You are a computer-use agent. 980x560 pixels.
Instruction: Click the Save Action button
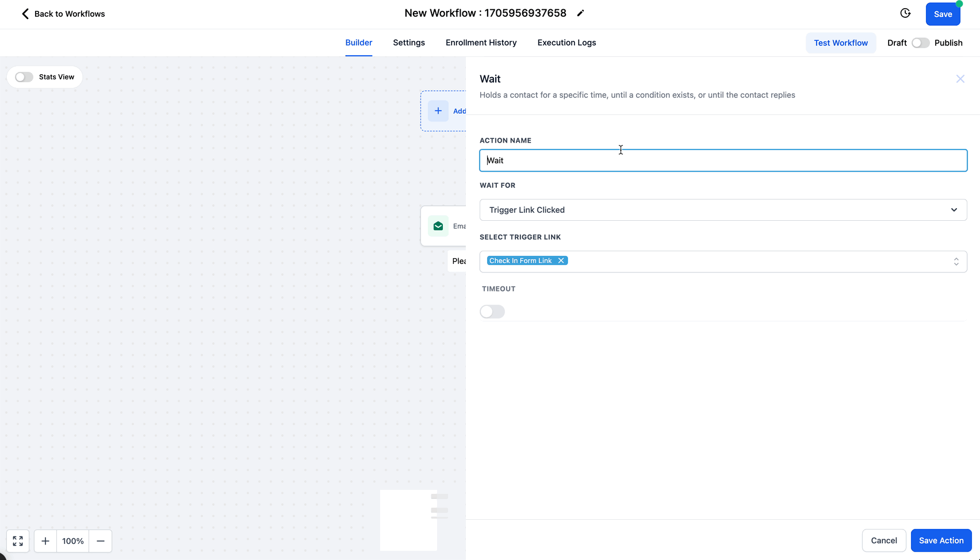pyautogui.click(x=941, y=540)
